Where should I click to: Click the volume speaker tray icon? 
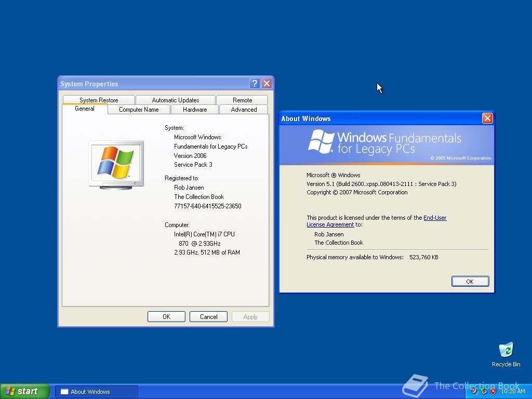[x=474, y=391]
